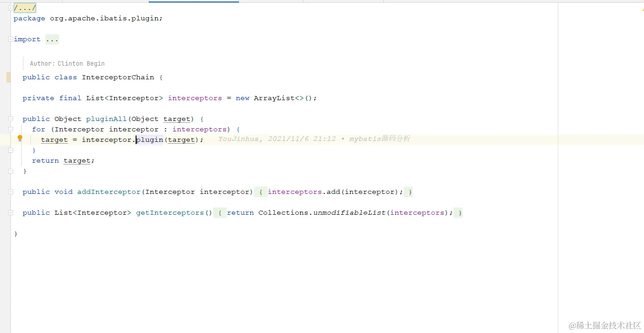This screenshot has width=644, height=333.
Task: Click the 'package' keyword
Action: tap(29, 19)
